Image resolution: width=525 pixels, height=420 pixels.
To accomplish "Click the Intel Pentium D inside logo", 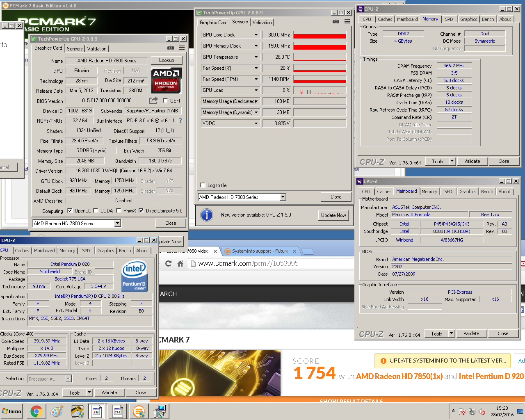I will pyautogui.click(x=134, y=276).
